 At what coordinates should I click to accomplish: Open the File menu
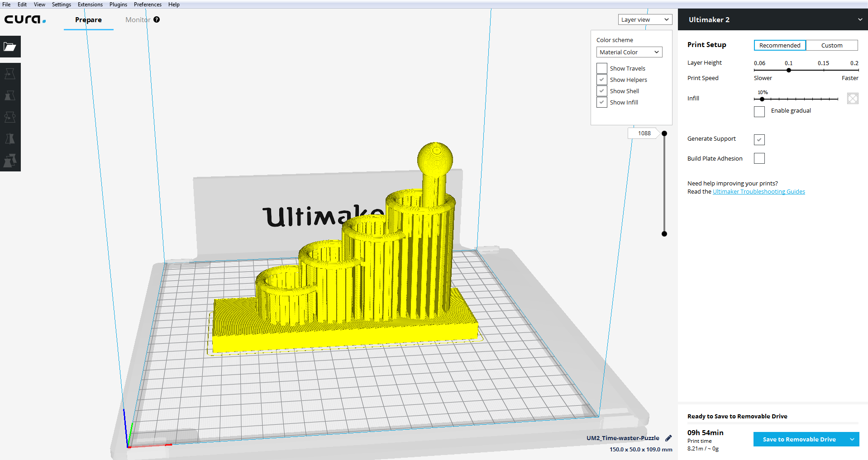(x=6, y=4)
